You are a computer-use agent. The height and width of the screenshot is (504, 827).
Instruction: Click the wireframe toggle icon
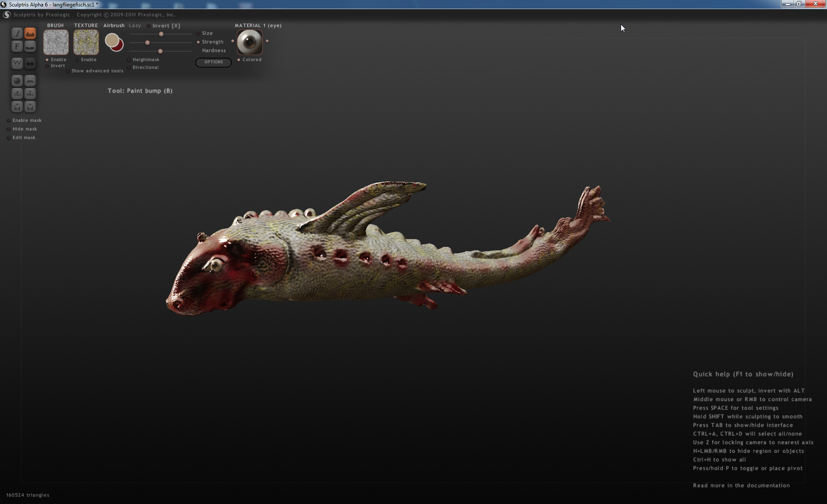(x=17, y=64)
